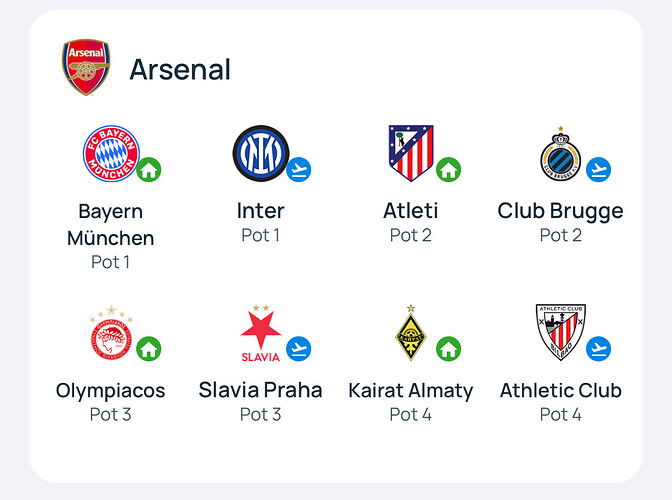Click the away badge beside Slavia Praha

[x=299, y=349]
